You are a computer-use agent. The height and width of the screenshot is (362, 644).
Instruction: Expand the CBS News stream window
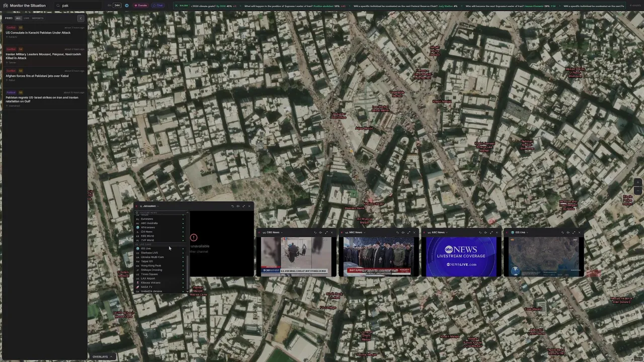pyautogui.click(x=326, y=232)
